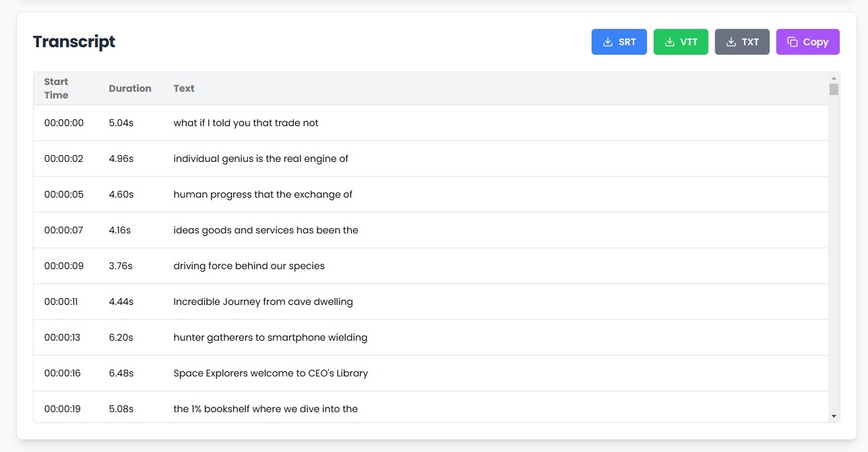868x452 pixels.
Task: Download the transcript as TXT
Action: (742, 42)
